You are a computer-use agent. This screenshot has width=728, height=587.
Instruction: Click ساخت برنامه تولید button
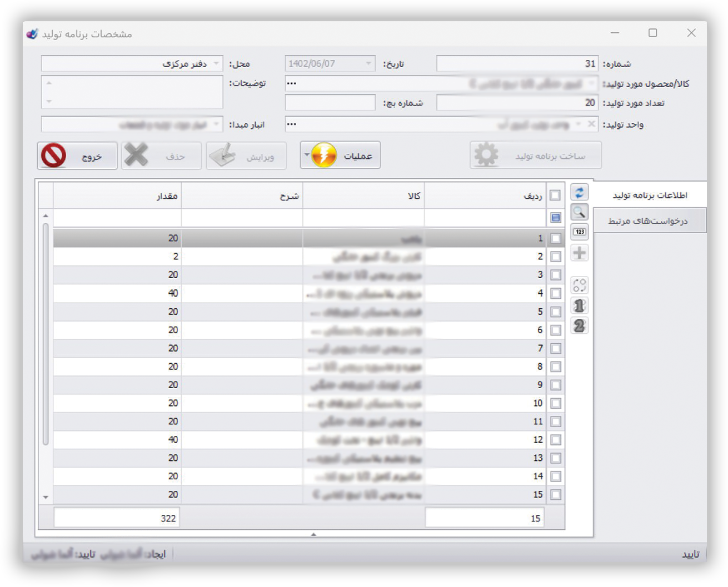[535, 155]
